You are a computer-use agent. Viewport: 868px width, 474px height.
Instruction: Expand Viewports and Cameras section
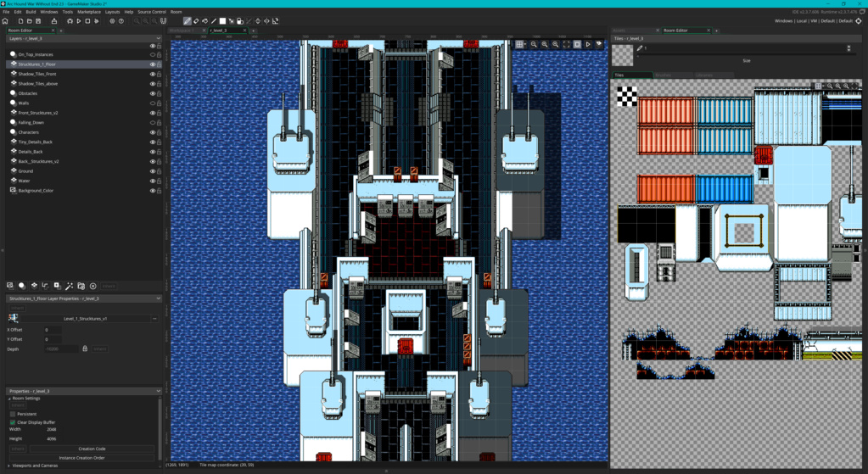(x=9, y=466)
